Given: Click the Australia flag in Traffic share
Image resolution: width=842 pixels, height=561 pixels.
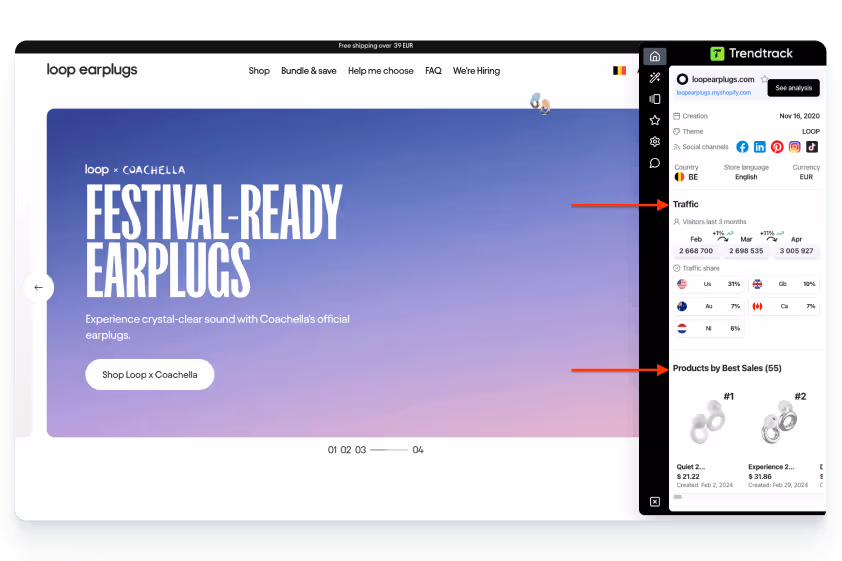Looking at the screenshot, I should tap(682, 306).
